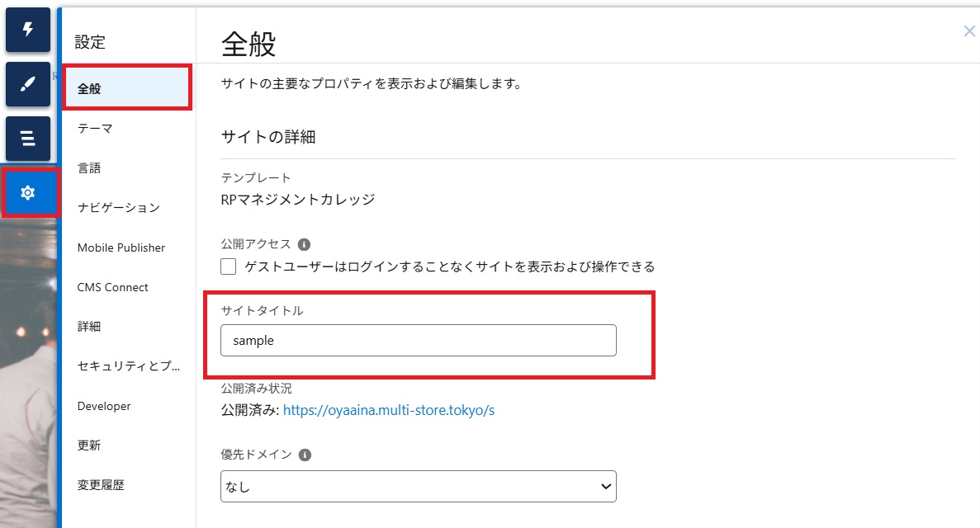Open the Components lightning bolt panel
This screenshot has height=528, width=980.
coord(28,31)
